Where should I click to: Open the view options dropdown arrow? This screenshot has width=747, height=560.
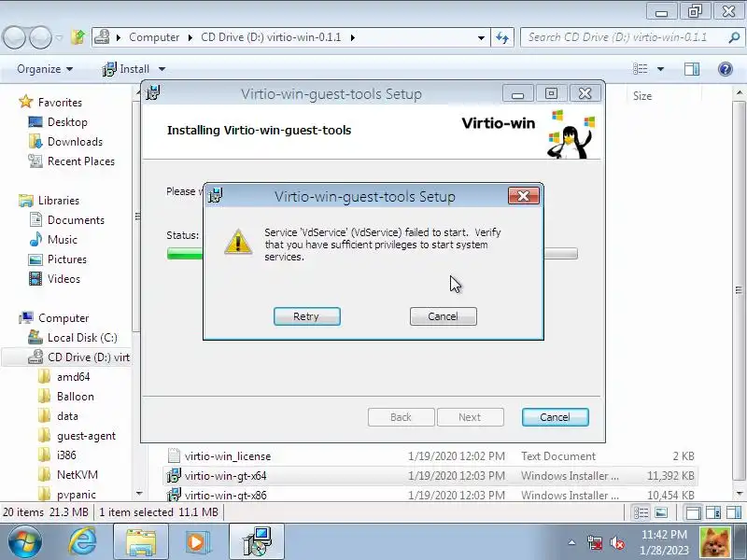coord(660,69)
